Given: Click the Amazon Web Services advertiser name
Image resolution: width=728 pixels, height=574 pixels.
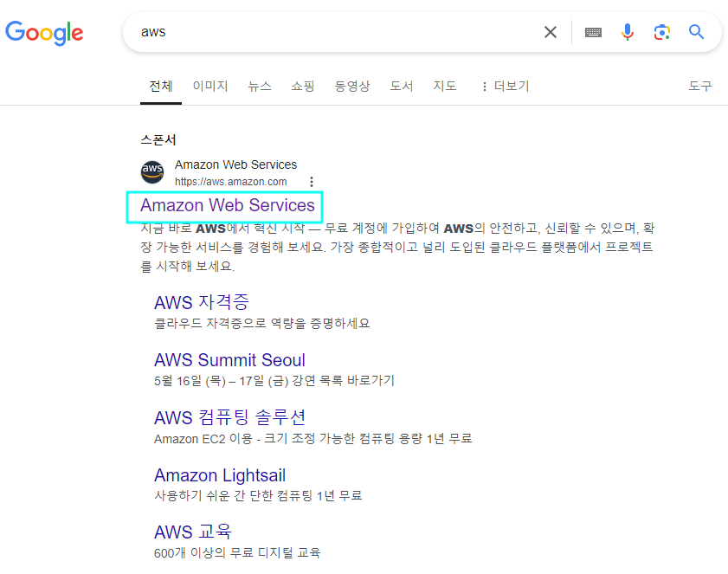Looking at the screenshot, I should [x=235, y=164].
